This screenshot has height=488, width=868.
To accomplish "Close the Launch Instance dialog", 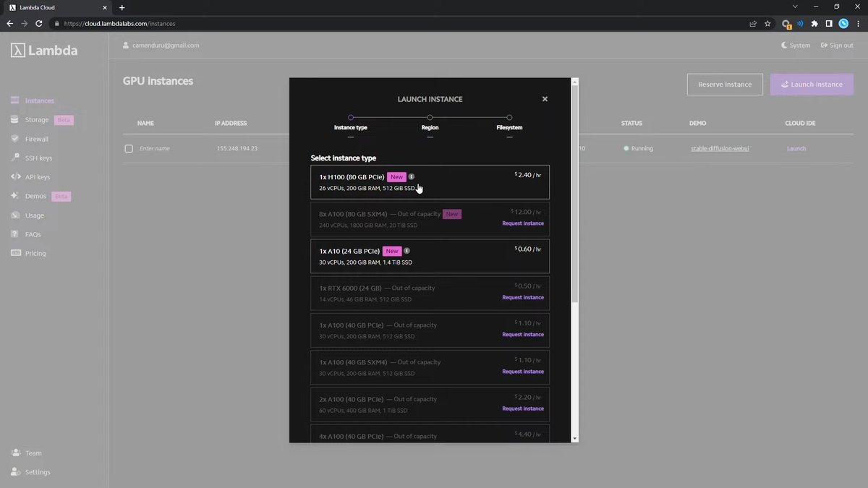I will click(x=545, y=99).
